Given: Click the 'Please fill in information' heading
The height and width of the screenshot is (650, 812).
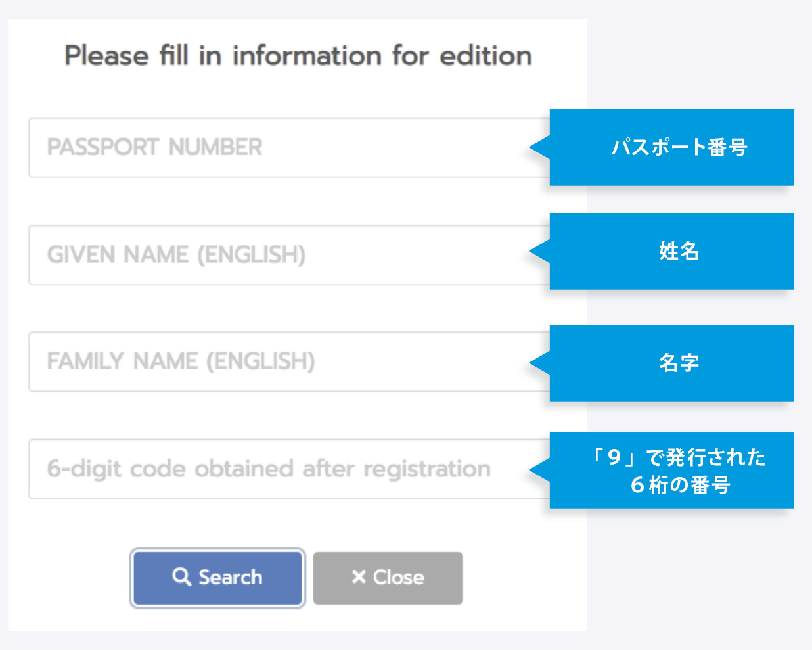Looking at the screenshot, I should 298,56.
